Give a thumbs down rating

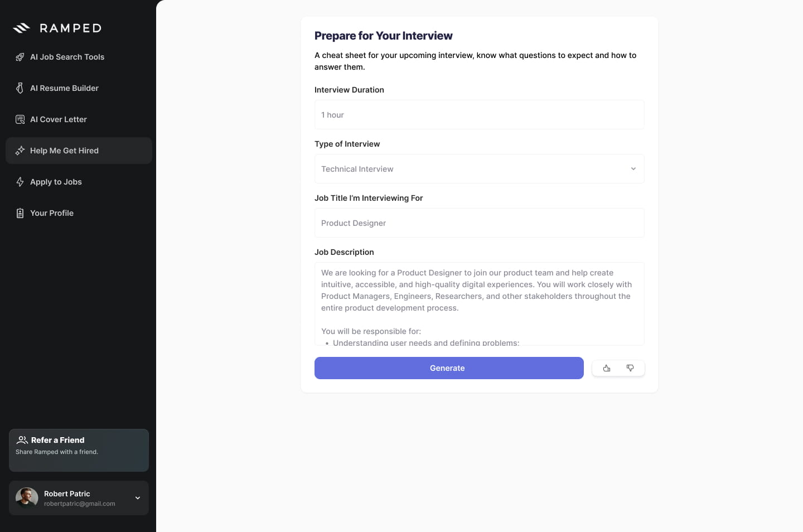tap(630, 368)
